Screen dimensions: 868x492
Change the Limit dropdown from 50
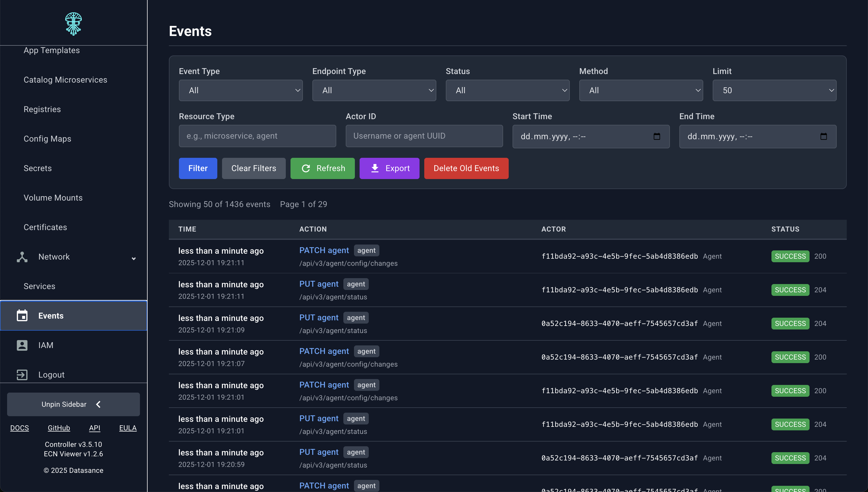[x=774, y=90]
